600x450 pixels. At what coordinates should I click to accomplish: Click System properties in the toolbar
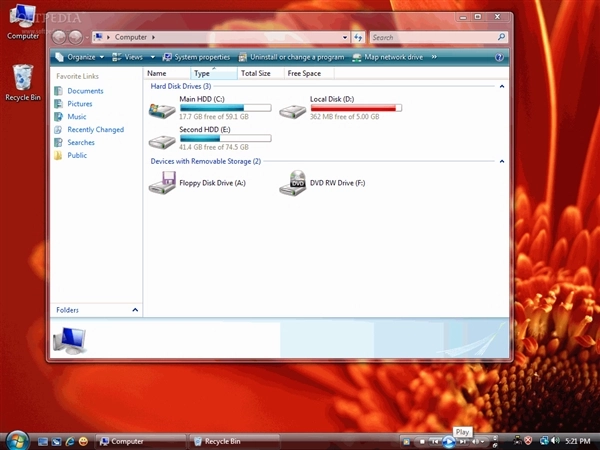(x=196, y=57)
